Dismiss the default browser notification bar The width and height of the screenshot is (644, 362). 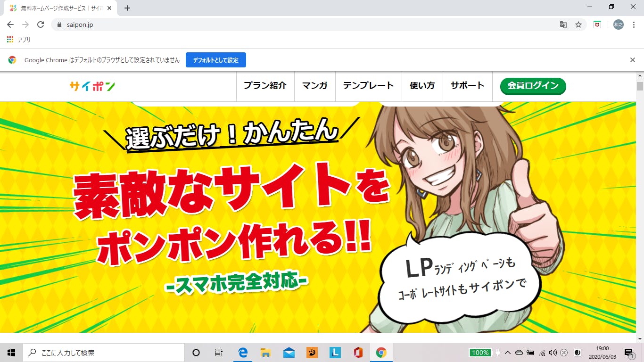pos(633,60)
